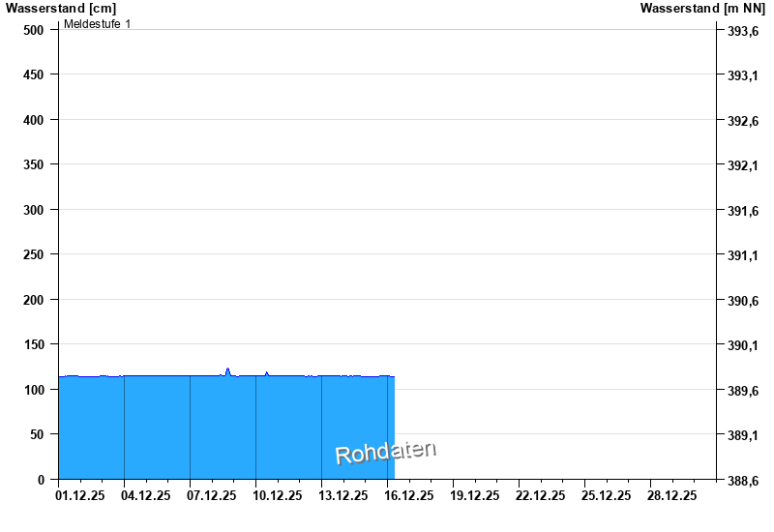The height and width of the screenshot is (532, 774).
Task: Click the 250 cm left axis label
Action: pos(34,254)
